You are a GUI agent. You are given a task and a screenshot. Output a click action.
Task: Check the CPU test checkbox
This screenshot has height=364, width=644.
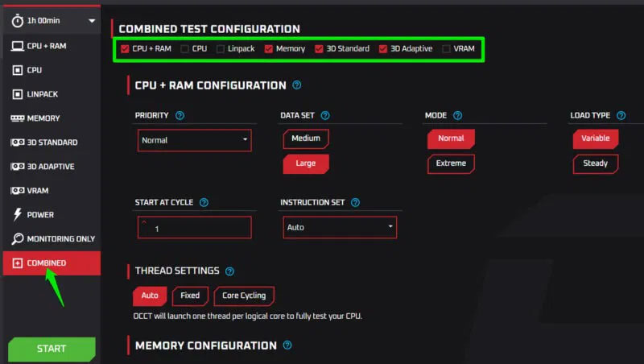(185, 49)
